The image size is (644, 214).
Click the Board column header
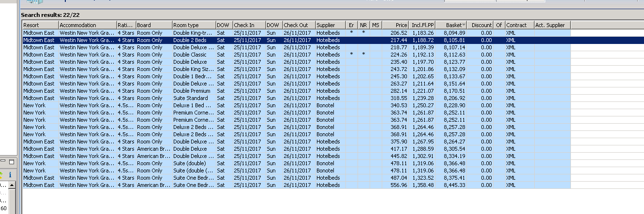click(154, 25)
